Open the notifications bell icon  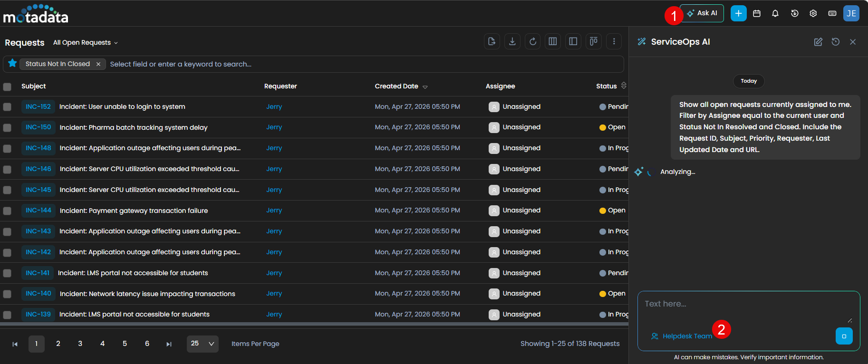[x=775, y=13]
